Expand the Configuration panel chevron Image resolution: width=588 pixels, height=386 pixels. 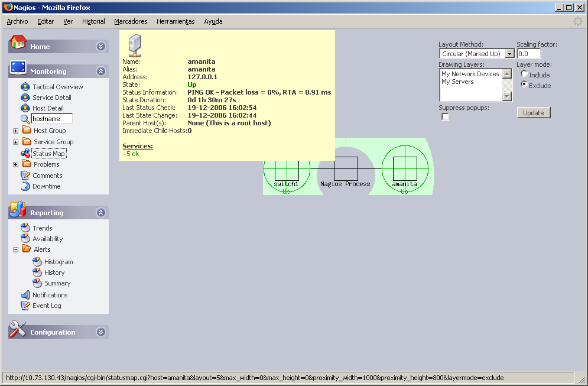click(100, 332)
